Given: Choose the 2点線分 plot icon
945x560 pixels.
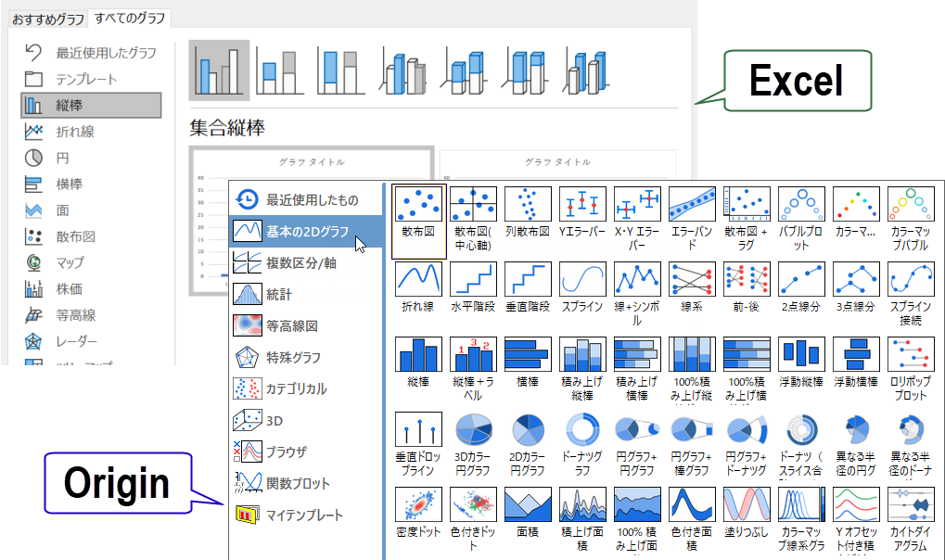Looking at the screenshot, I should pyautogui.click(x=801, y=279).
